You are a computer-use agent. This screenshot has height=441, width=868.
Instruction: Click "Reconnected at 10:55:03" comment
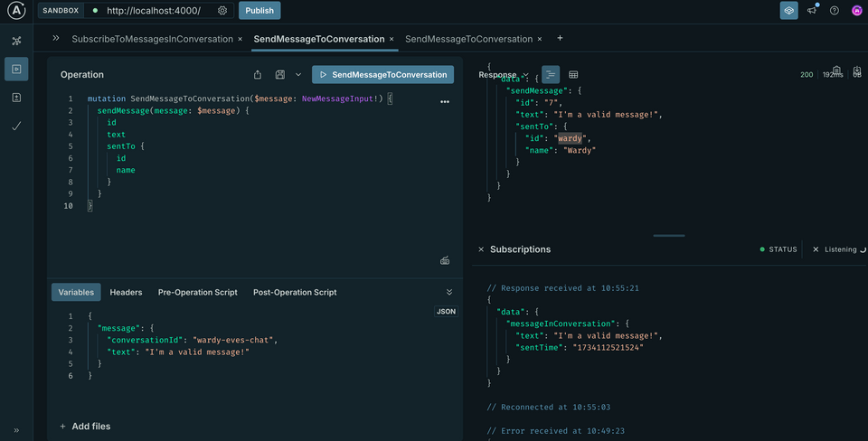pos(549,408)
